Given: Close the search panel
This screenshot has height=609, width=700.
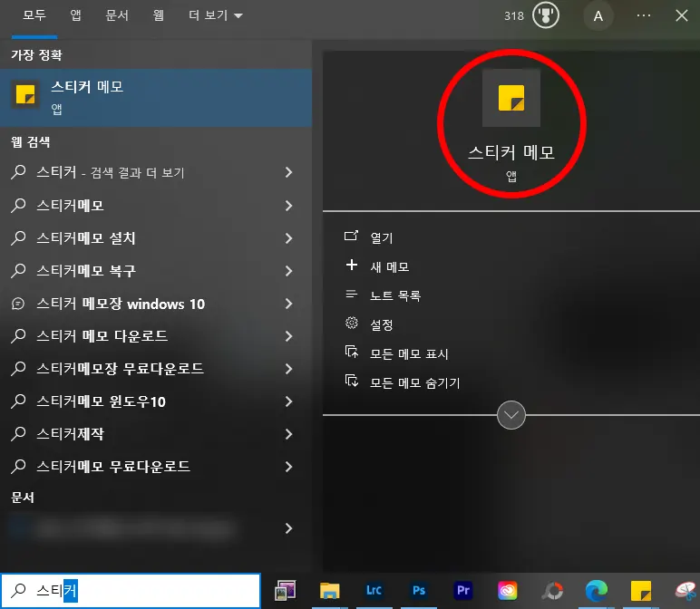Looking at the screenshot, I should click(681, 15).
